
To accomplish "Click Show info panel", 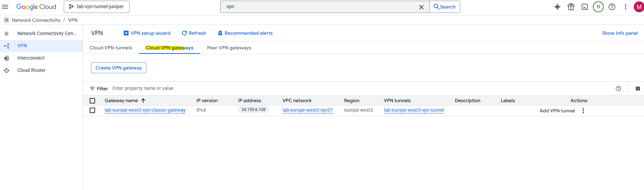I will 620,33.
